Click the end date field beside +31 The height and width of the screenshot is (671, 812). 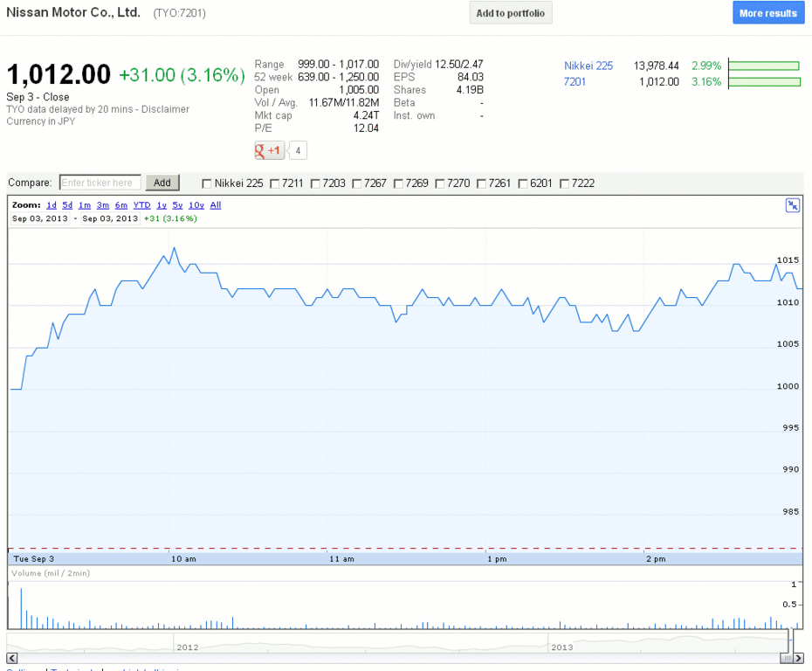[110, 218]
